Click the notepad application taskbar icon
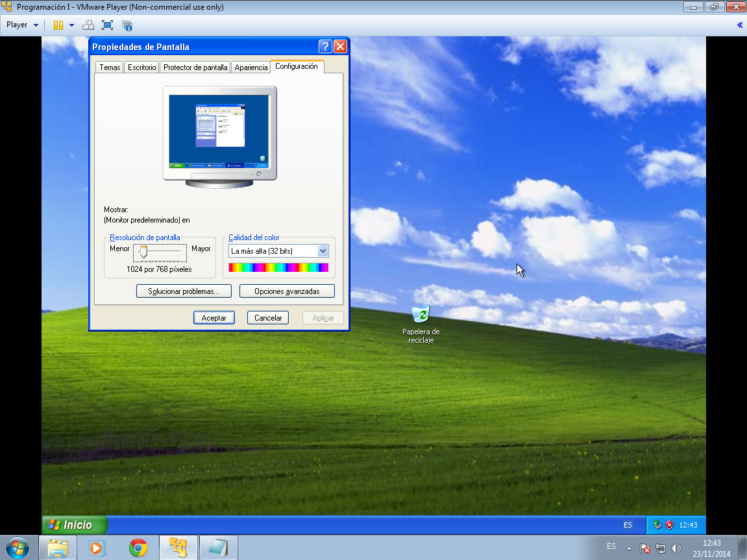 pyautogui.click(x=218, y=548)
